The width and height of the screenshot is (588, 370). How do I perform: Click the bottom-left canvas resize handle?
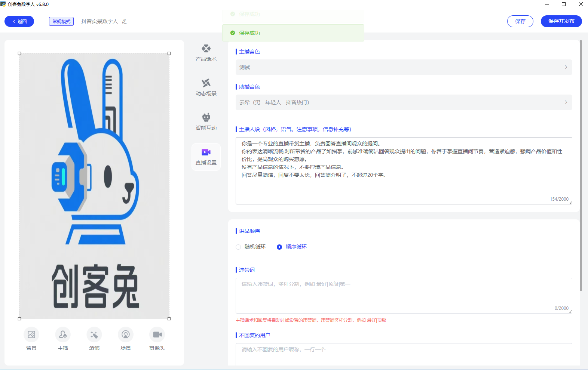point(19,319)
